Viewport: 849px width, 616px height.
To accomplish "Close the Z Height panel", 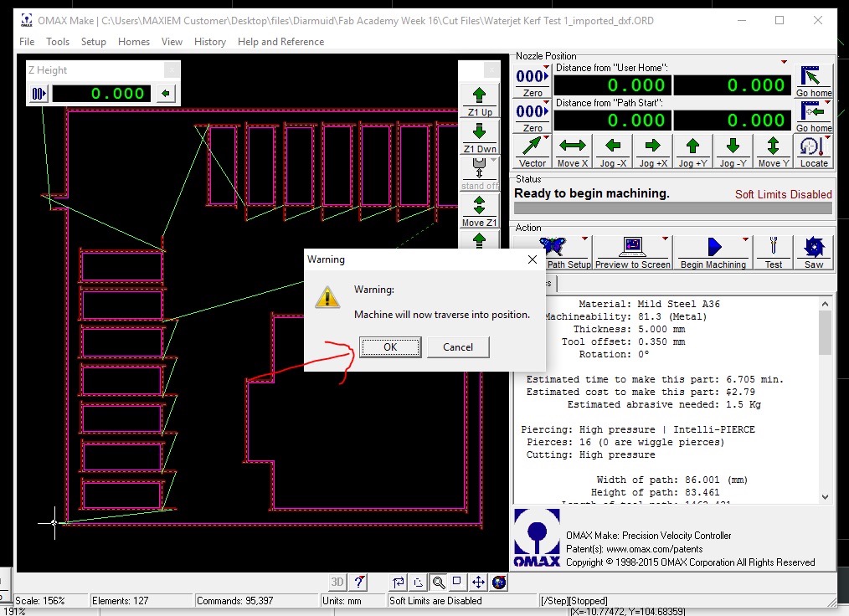I will point(172,69).
